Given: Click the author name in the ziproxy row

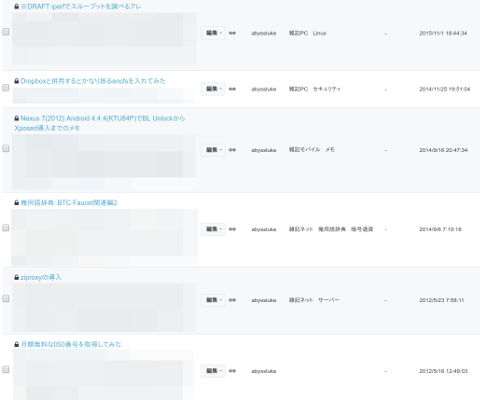Looking at the screenshot, I should pyautogui.click(x=264, y=300).
